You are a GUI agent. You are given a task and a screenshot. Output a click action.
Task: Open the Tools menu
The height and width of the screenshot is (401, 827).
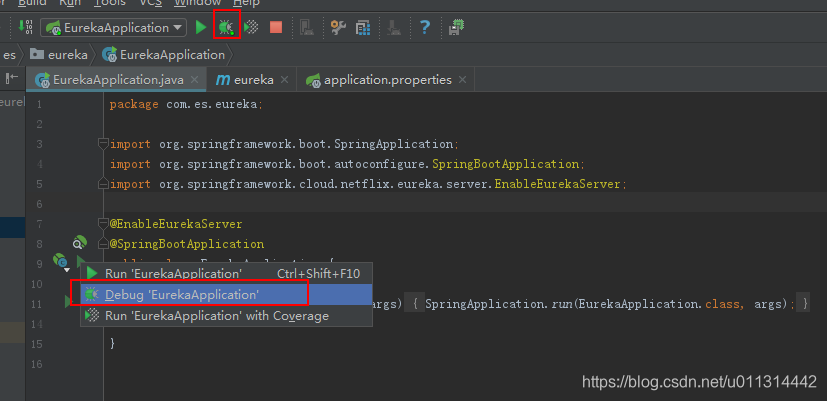tap(110, 3)
